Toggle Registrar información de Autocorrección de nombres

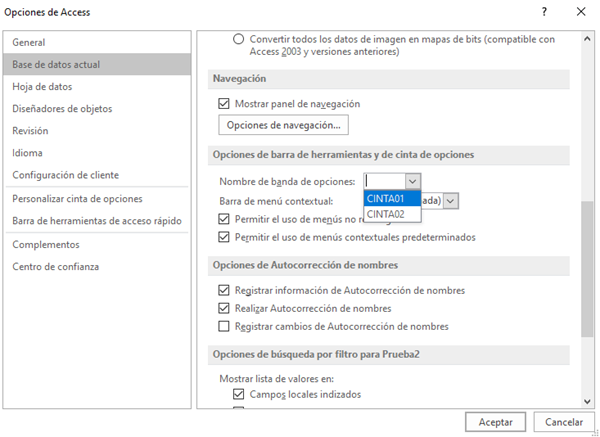pyautogui.click(x=224, y=290)
